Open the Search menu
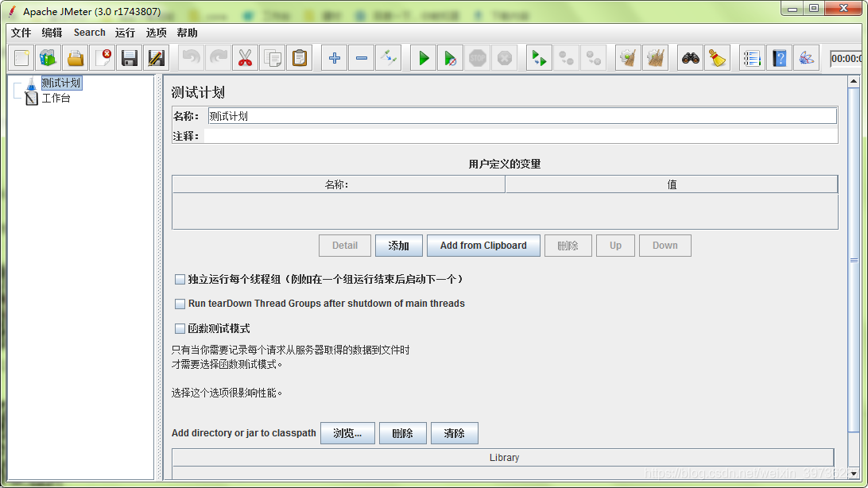 tap(90, 33)
